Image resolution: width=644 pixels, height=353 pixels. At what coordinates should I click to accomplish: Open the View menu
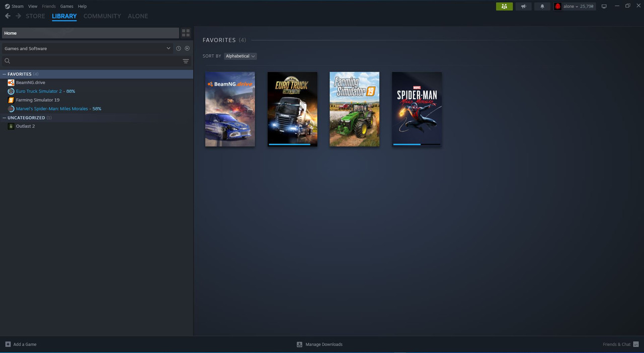33,6
